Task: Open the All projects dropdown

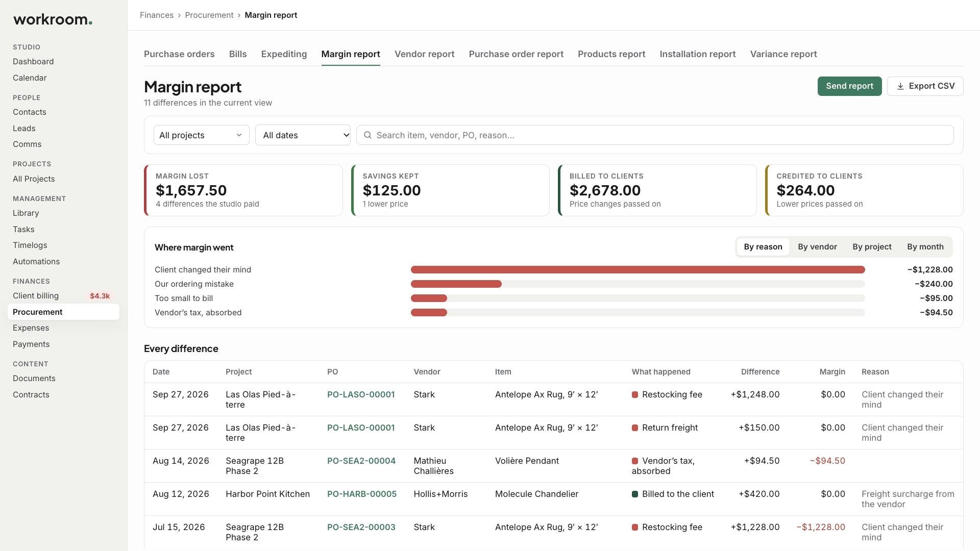Action: [201, 135]
